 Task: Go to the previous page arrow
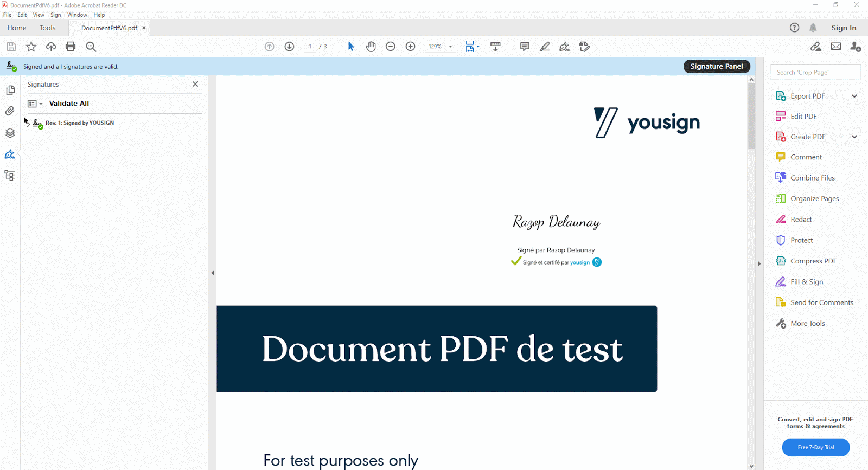click(270, 47)
